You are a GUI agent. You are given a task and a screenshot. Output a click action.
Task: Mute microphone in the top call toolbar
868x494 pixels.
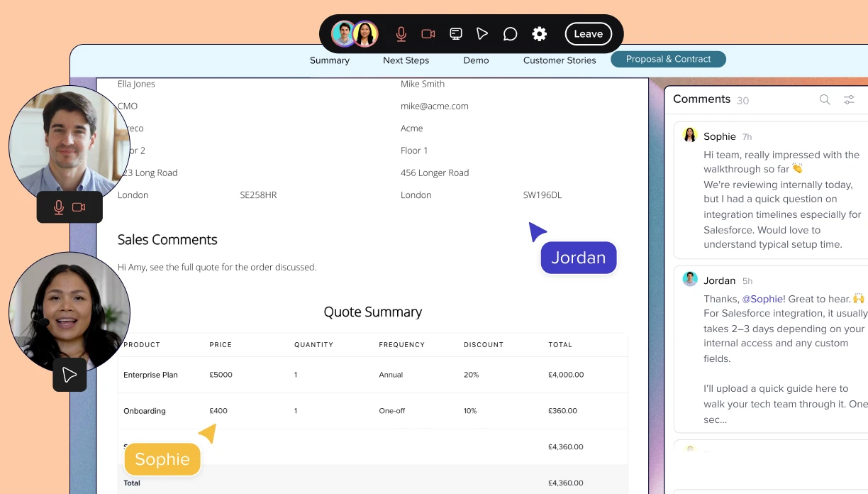tap(401, 33)
